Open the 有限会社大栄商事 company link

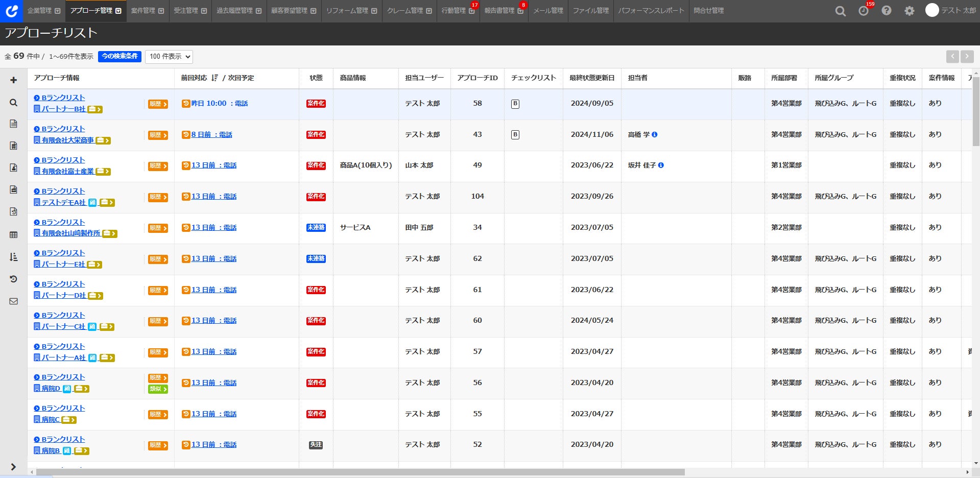(x=68, y=140)
